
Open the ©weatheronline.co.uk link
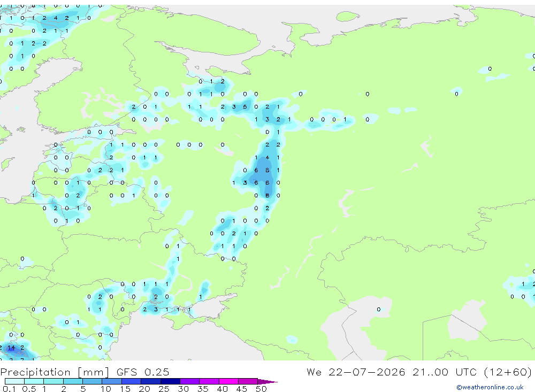click(x=490, y=387)
